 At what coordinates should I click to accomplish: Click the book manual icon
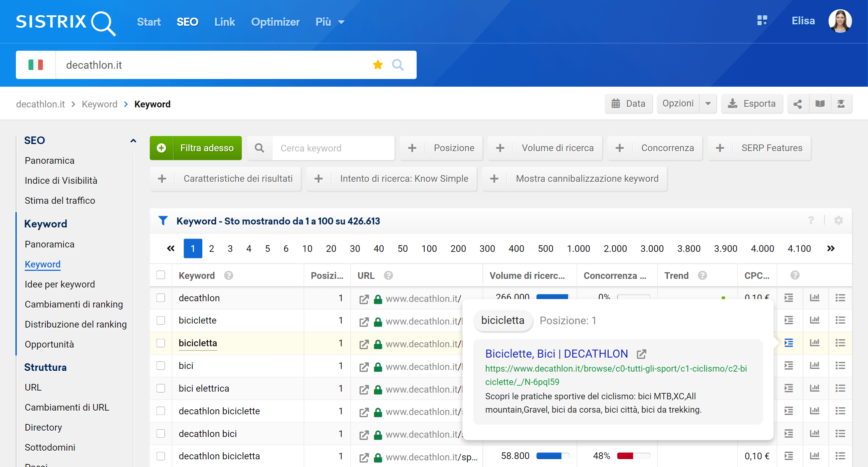(x=820, y=104)
